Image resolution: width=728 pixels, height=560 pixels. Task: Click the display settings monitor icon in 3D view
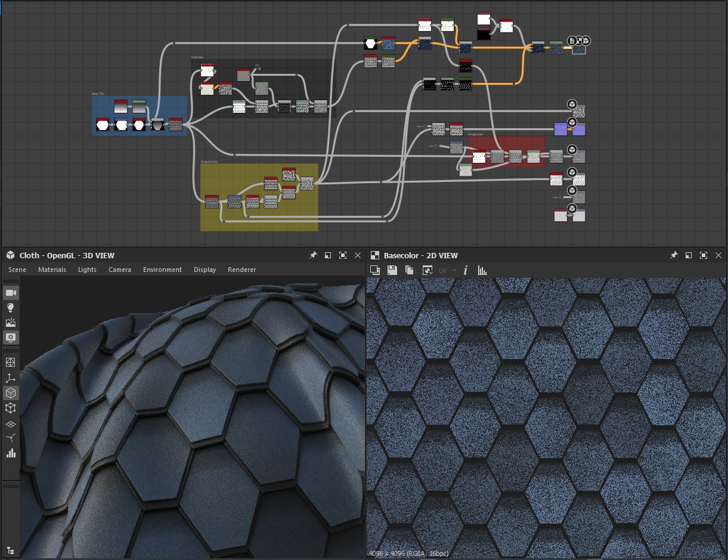(x=11, y=337)
